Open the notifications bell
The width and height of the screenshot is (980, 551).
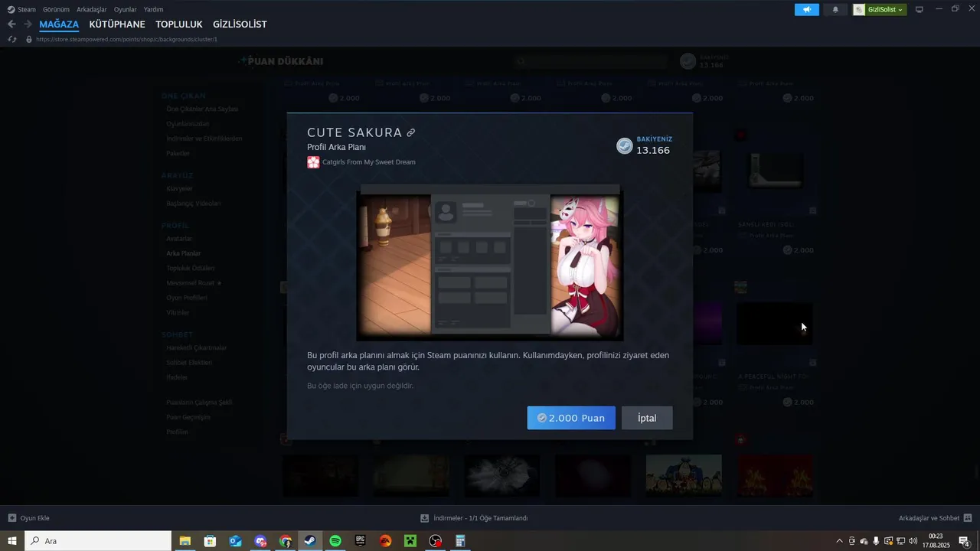[x=835, y=9]
